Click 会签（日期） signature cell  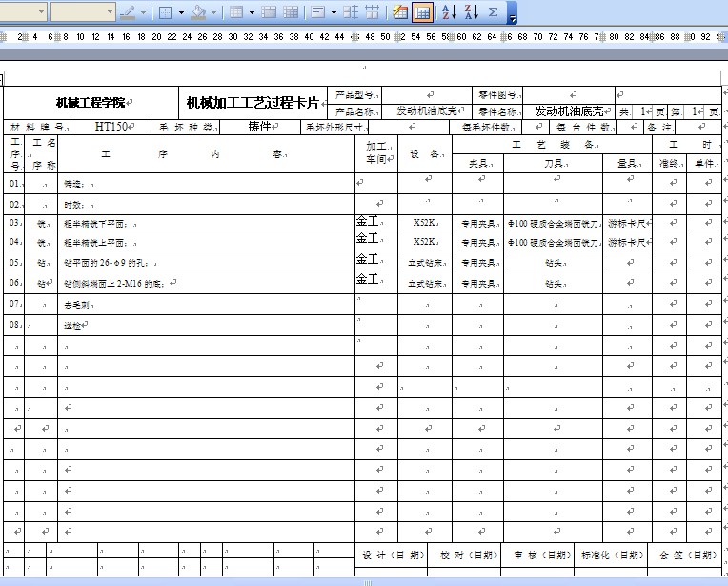(685, 555)
